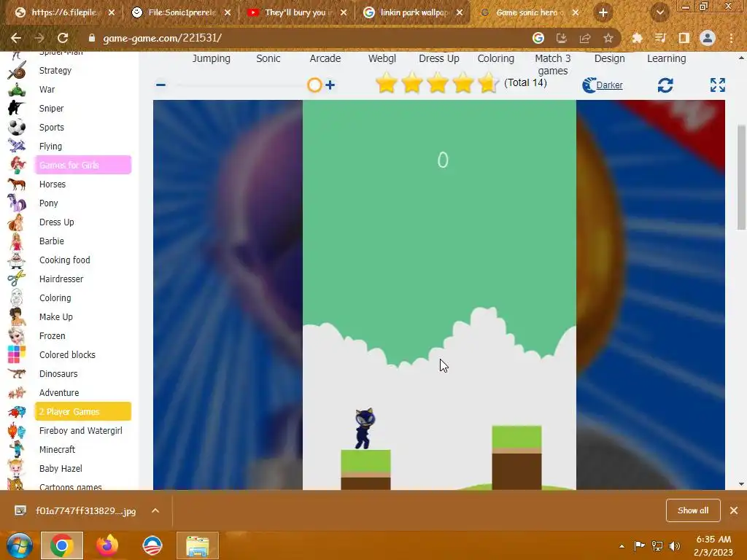Click the Sports soccer ball icon
The height and width of the screenshot is (560, 747).
click(17, 127)
